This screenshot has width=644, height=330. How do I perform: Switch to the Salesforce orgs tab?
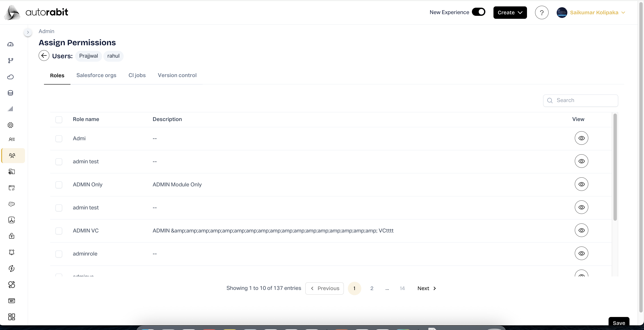96,75
